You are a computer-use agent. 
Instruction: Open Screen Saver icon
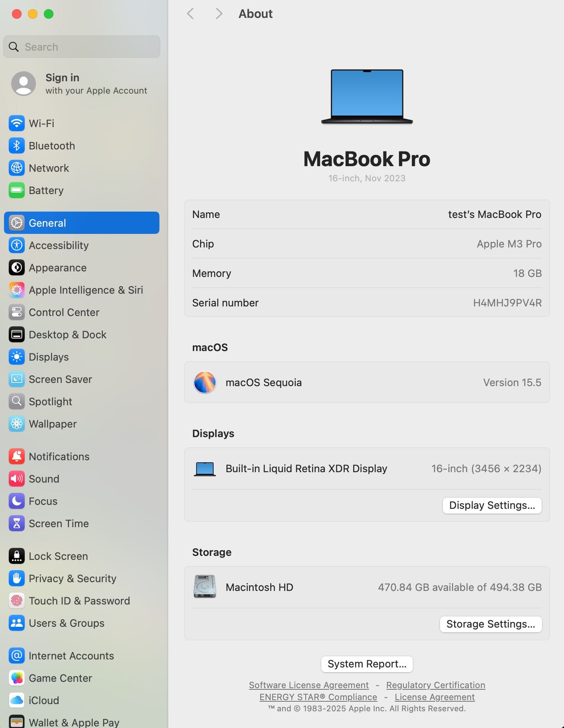click(17, 379)
